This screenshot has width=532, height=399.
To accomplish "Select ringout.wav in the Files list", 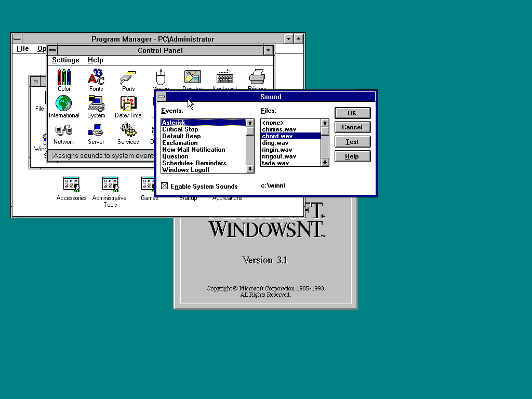I will coord(291,156).
